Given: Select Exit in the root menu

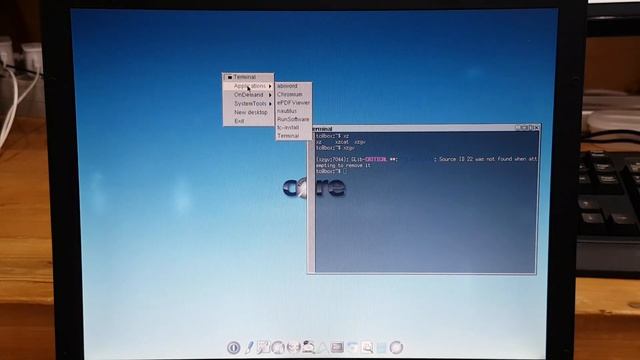Looking at the screenshot, I should tap(249, 121).
